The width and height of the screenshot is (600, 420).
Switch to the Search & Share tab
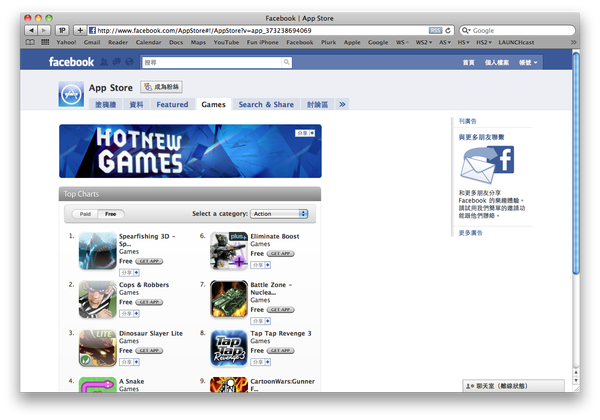tap(266, 104)
